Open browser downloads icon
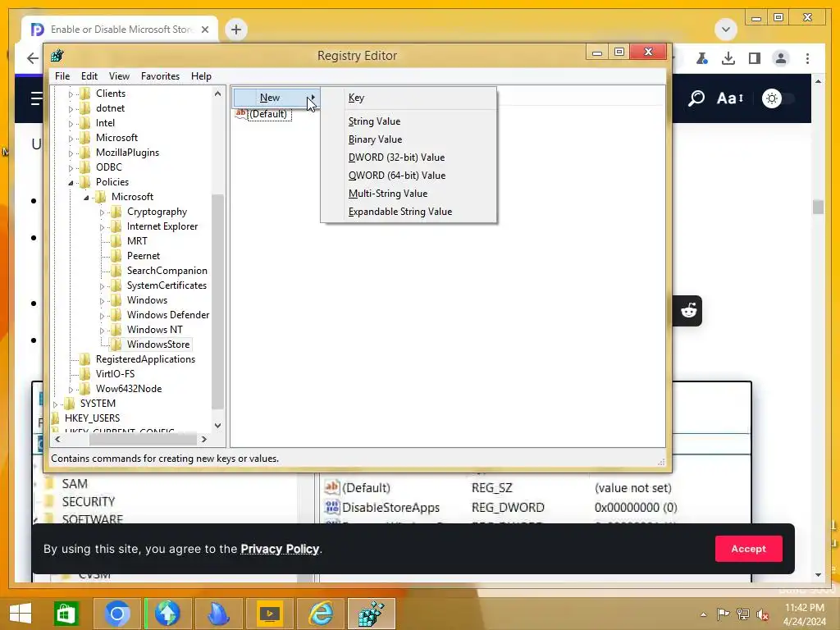This screenshot has height=630, width=840. point(728,58)
